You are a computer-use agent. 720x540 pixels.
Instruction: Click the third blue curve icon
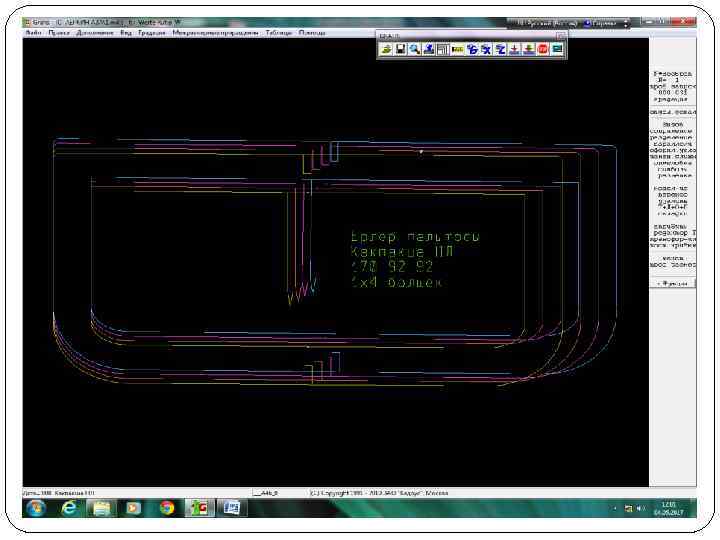pyautogui.click(x=501, y=49)
